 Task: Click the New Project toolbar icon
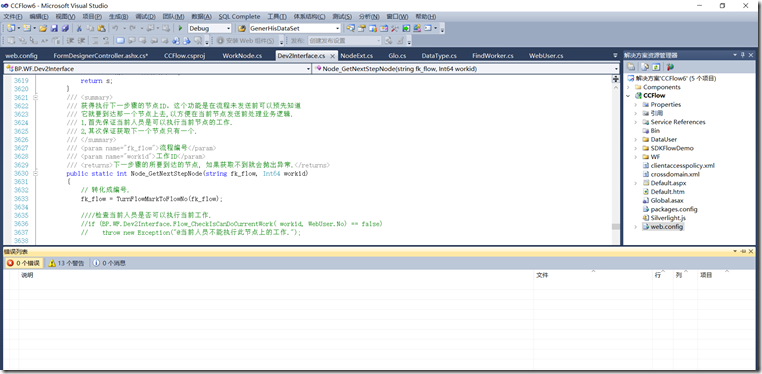point(11,28)
